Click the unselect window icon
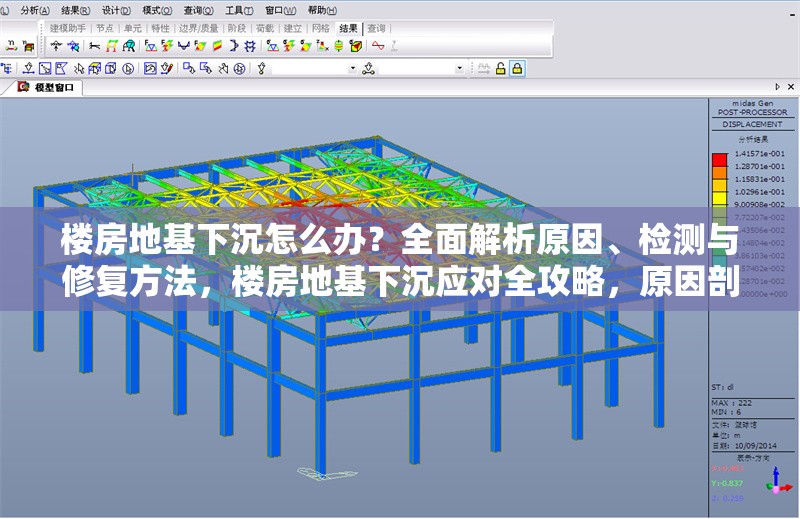This screenshot has height=519, width=800. pyautogui.click(x=189, y=68)
